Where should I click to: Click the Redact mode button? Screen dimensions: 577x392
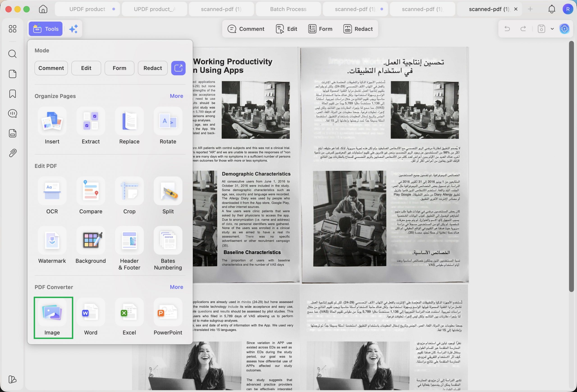[152, 68]
